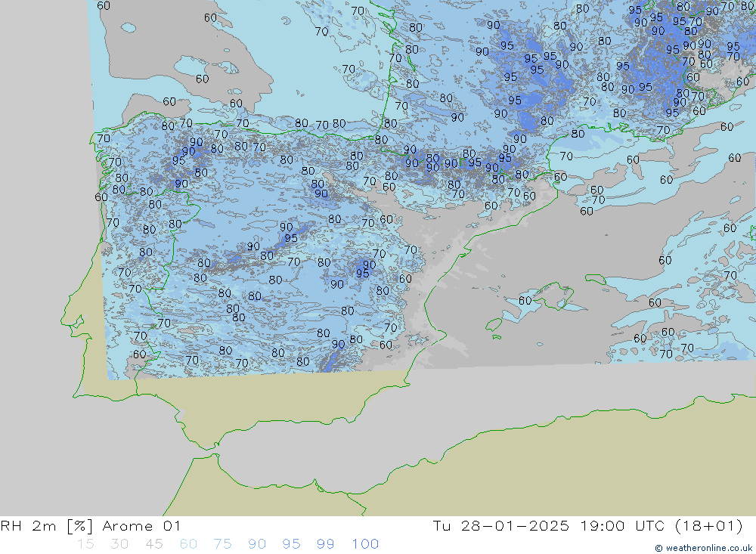Select the legend value 75
756x554 pixels.
pyautogui.click(x=222, y=544)
